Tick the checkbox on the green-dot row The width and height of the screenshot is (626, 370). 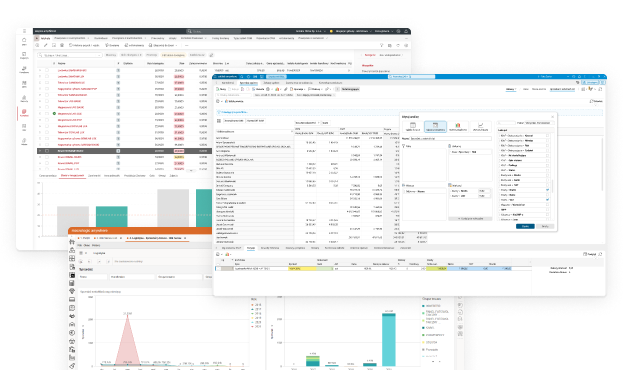[x=47, y=114]
